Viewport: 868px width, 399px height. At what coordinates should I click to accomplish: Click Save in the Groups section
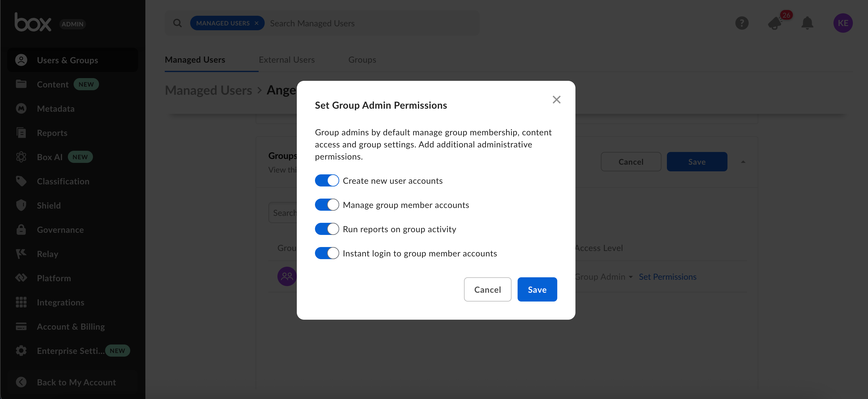click(x=697, y=162)
